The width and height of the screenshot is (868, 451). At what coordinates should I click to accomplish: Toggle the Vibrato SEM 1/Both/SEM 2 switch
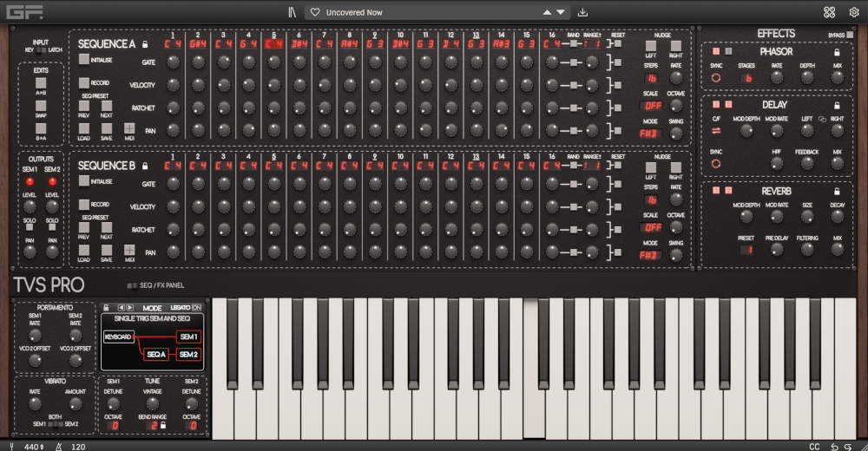[56, 424]
